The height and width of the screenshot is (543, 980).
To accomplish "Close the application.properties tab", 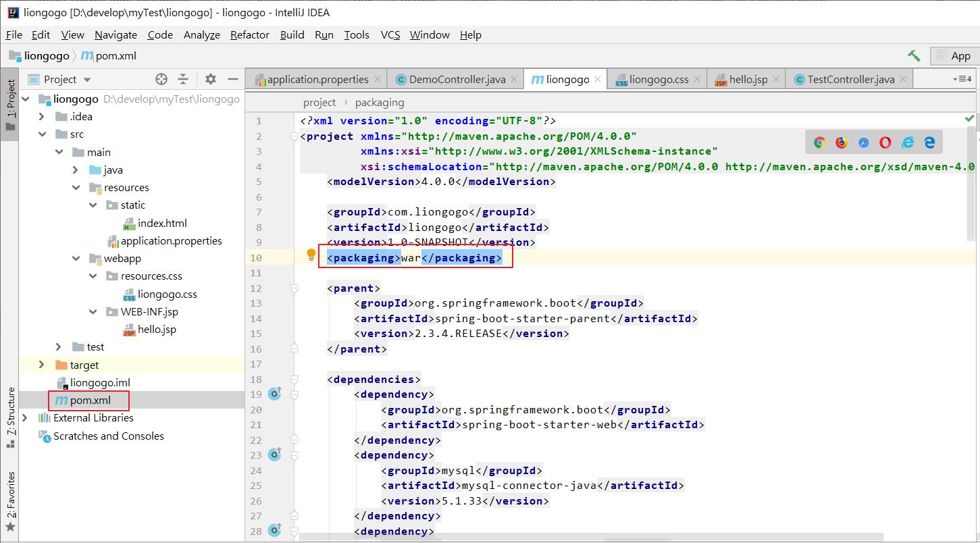I will tap(378, 79).
